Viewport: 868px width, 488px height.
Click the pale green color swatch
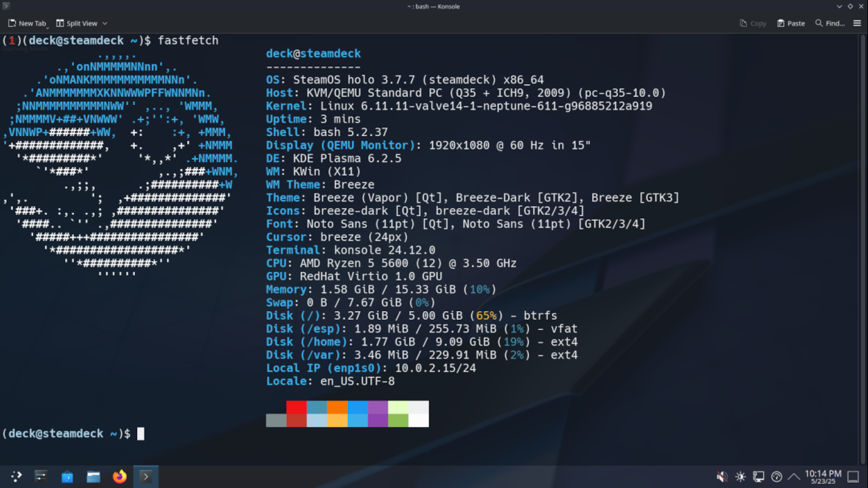click(398, 407)
